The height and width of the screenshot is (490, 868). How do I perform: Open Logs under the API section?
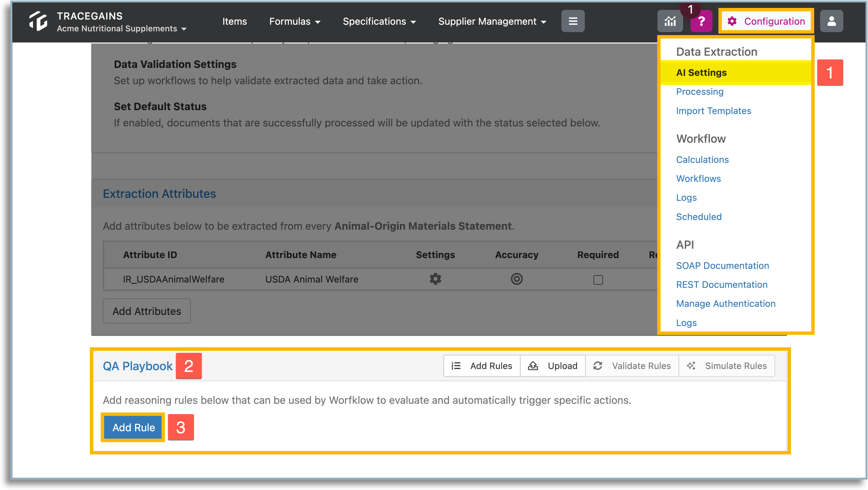click(686, 323)
